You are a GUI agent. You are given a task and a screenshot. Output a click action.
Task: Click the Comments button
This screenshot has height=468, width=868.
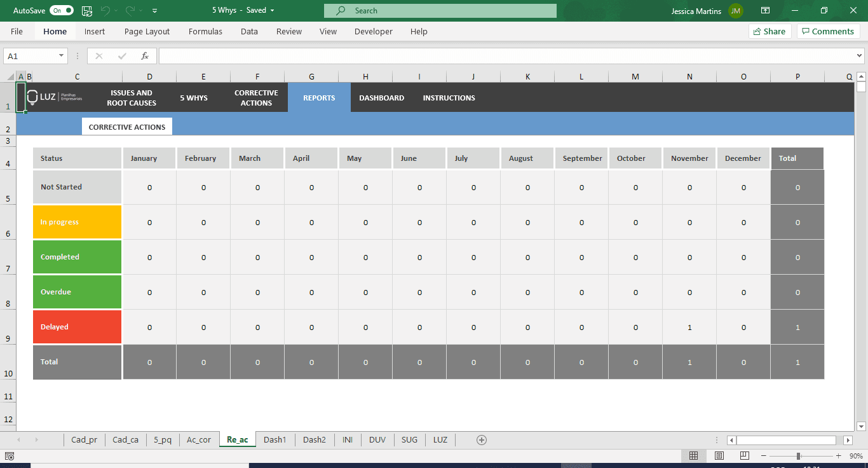pyautogui.click(x=828, y=31)
